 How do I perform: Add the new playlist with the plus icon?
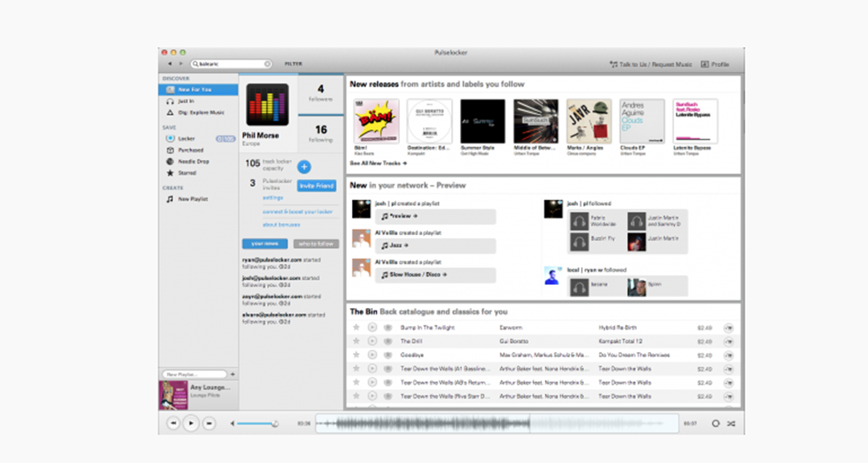(232, 374)
